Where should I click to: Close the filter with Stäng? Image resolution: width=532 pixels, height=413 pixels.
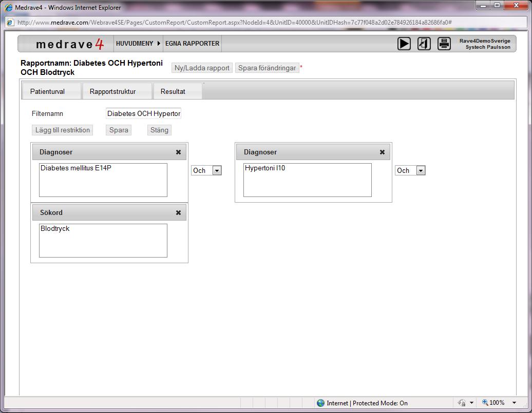coord(159,130)
